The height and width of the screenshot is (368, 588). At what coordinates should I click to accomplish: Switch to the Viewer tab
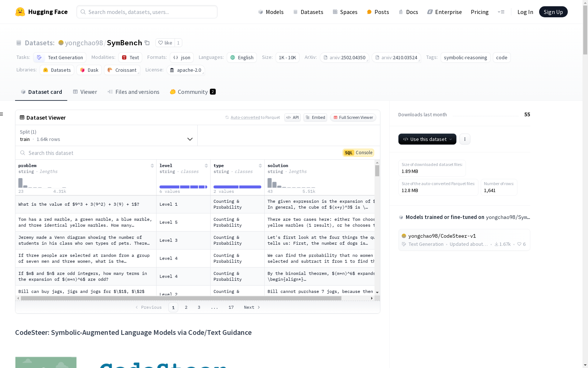[x=85, y=92]
